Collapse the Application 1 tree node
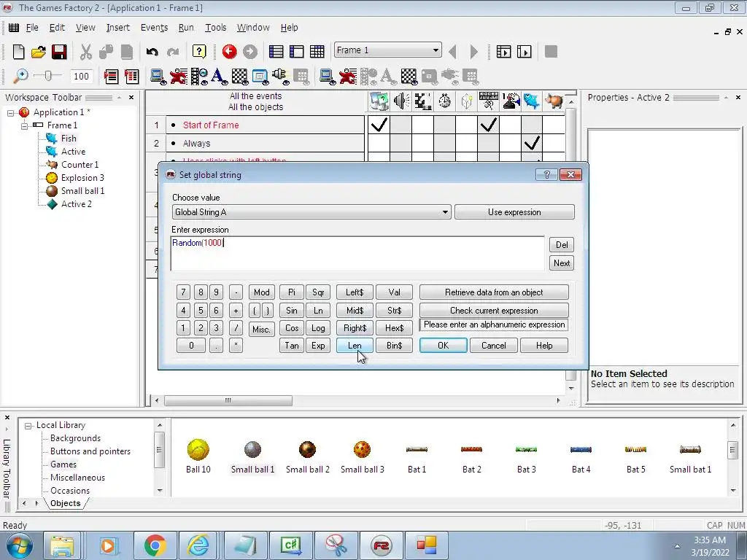This screenshot has width=747, height=560. [10, 113]
